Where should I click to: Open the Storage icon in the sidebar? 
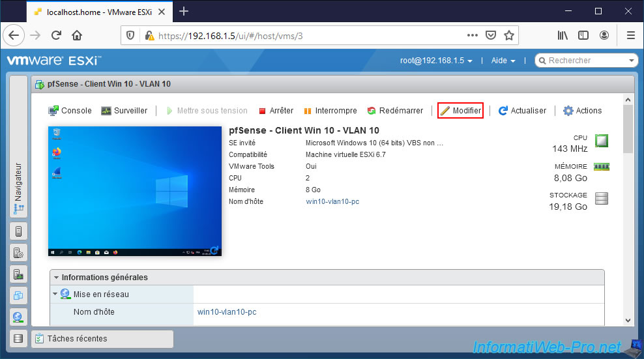coord(18,338)
